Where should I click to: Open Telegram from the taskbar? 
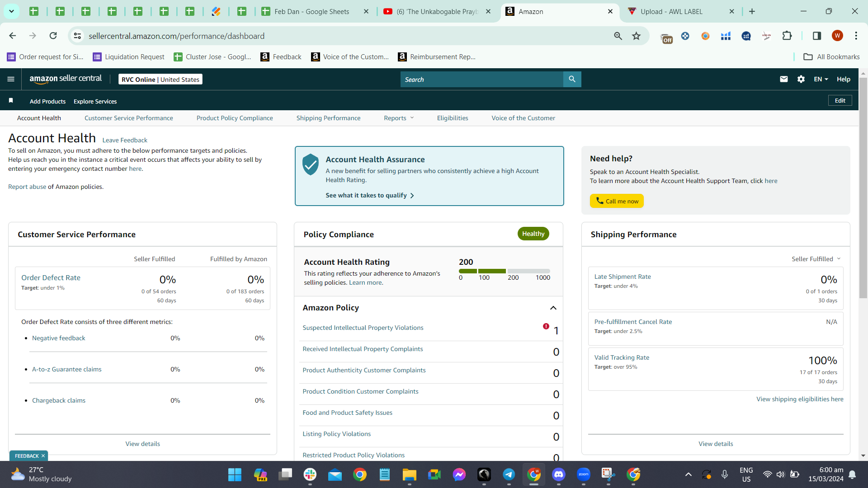pos(509,474)
